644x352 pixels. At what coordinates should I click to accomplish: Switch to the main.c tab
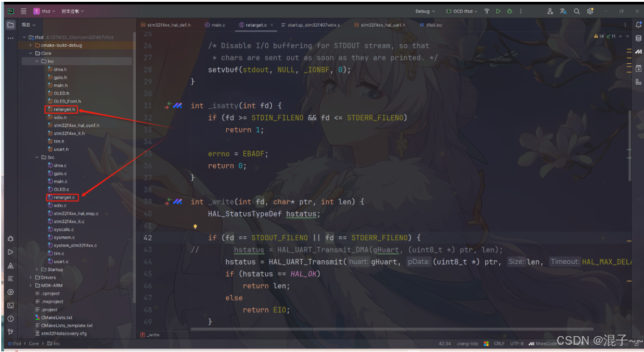pos(215,25)
